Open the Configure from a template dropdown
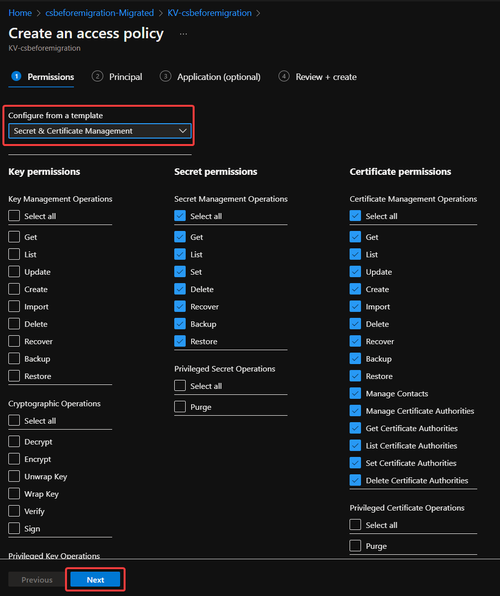Image resolution: width=500 pixels, height=596 pixels. pos(100,131)
